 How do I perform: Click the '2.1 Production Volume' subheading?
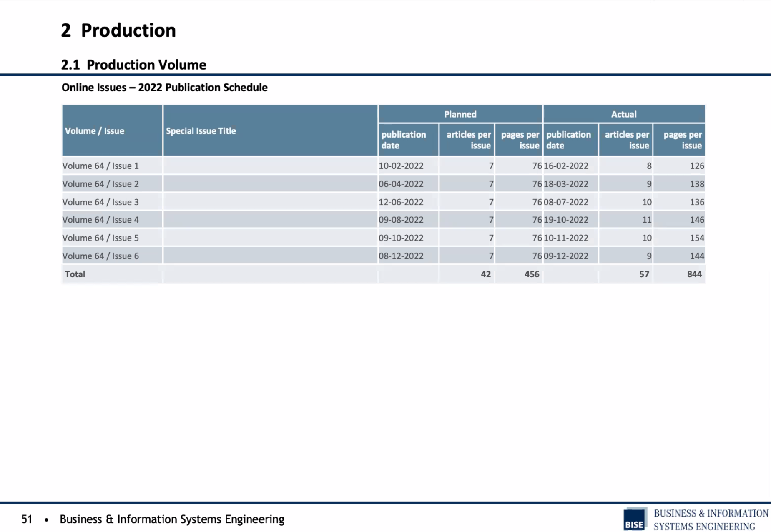(133, 65)
